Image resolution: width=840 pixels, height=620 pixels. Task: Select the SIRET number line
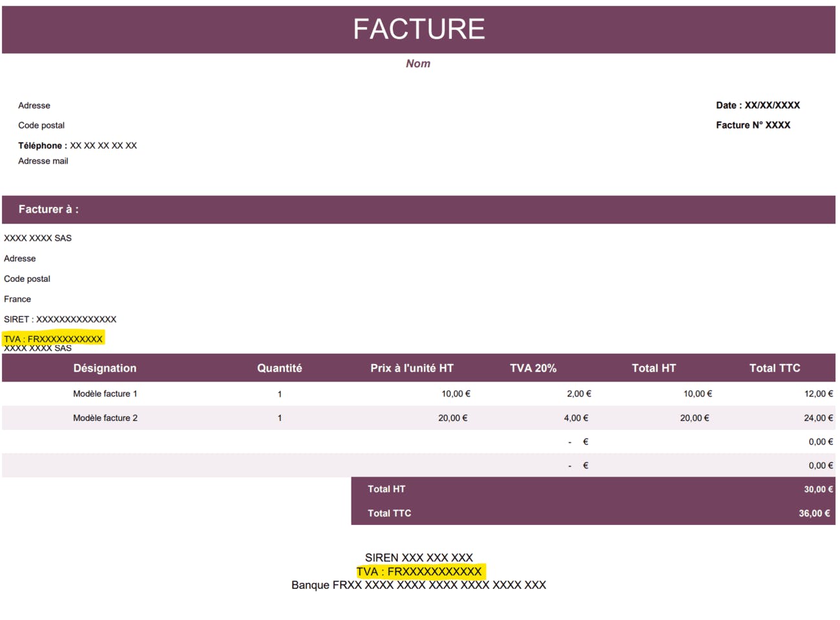point(60,319)
